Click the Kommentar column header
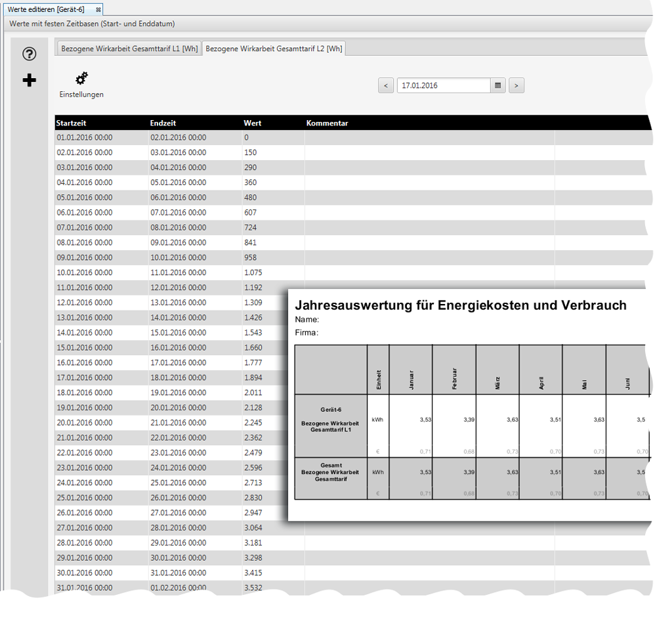The width and height of the screenshot is (672, 623). (x=327, y=123)
